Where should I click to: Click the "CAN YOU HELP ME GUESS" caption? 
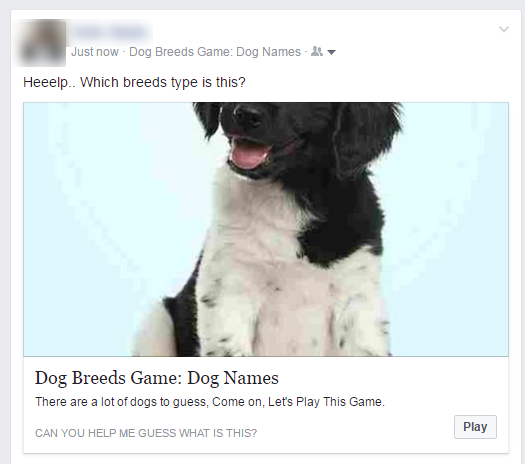point(146,433)
